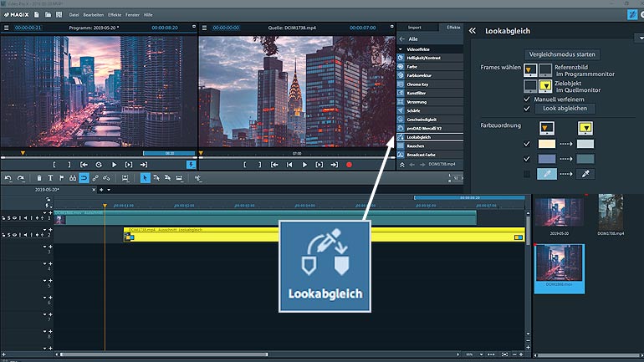Toggle the Manuell verfeinern checkbox
This screenshot has width=644, height=362.
(x=527, y=99)
